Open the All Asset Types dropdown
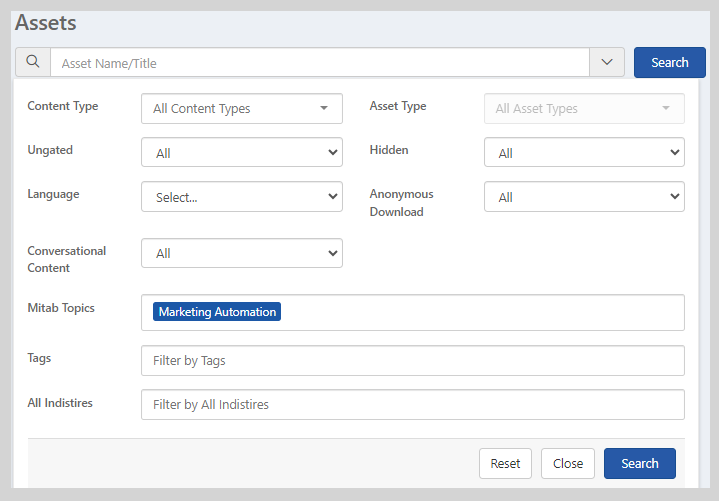 click(x=584, y=108)
